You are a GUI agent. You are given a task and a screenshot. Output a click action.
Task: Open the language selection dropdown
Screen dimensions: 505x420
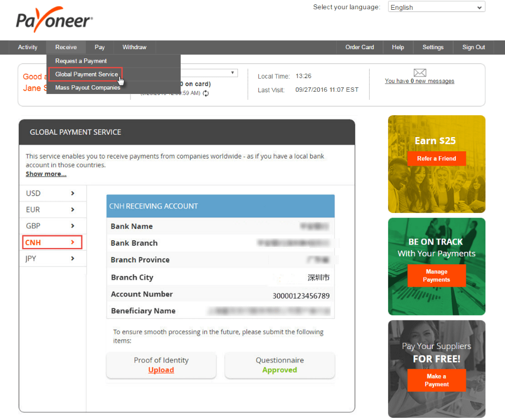point(436,7)
